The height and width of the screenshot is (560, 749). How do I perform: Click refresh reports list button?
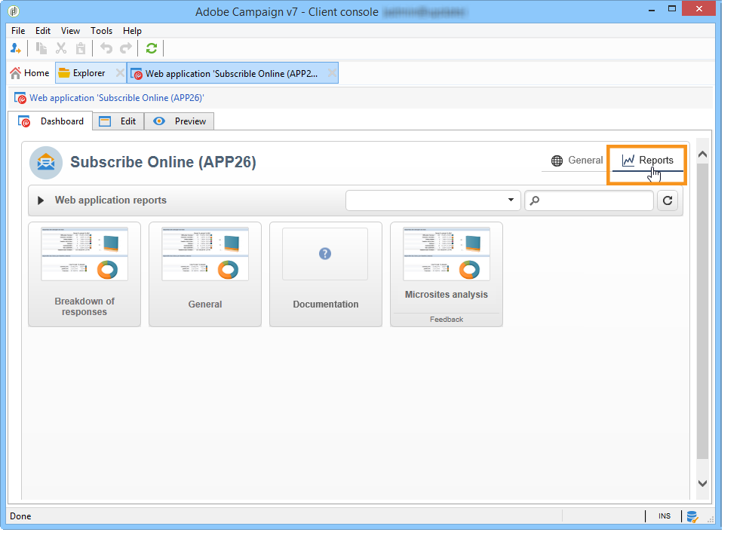click(668, 200)
